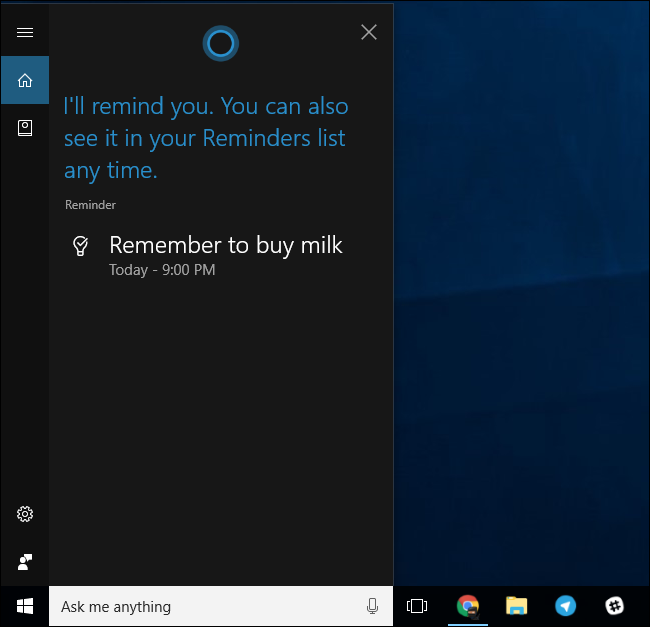Click the 'Ask me anything' search box

[x=221, y=606]
